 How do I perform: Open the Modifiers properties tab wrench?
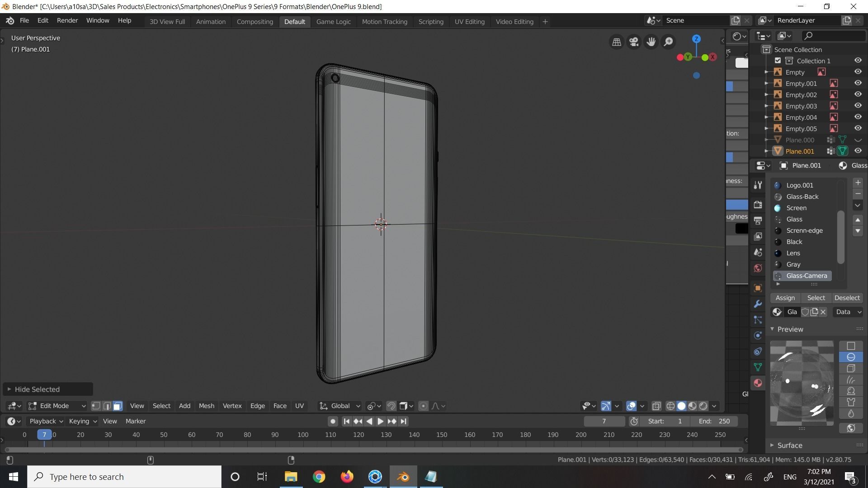tap(758, 304)
